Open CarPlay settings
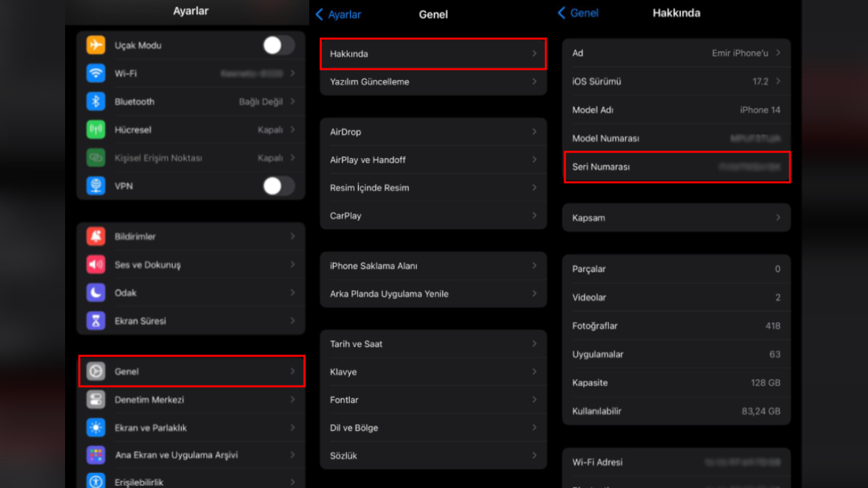The image size is (868, 488). [x=433, y=216]
